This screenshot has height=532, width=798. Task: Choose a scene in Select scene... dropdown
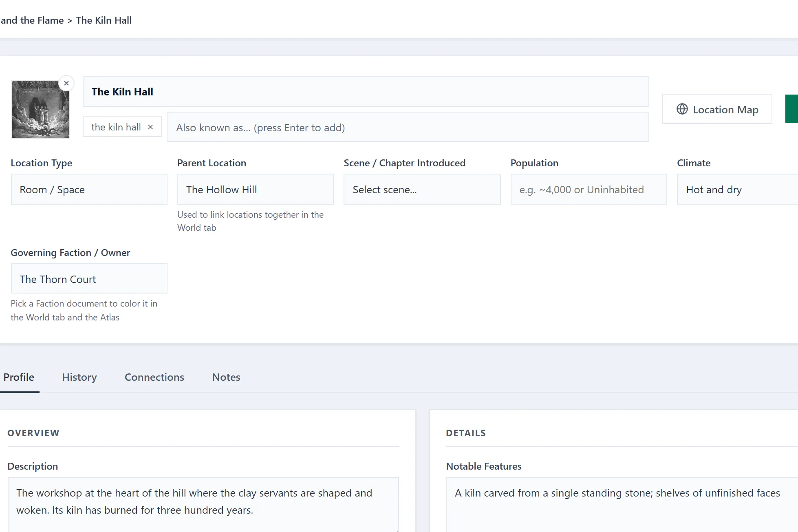[422, 190]
